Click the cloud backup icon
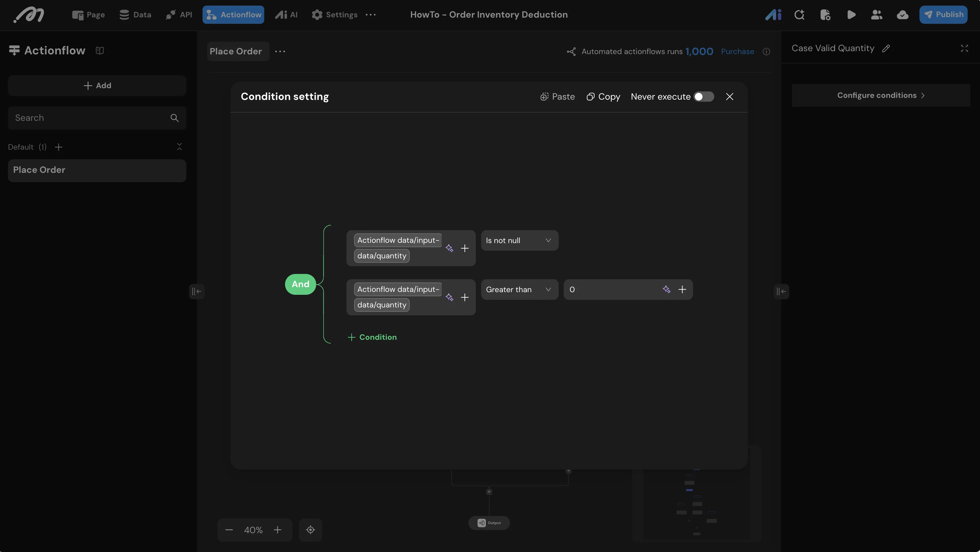Screen dimensions: 980x552 902,15
